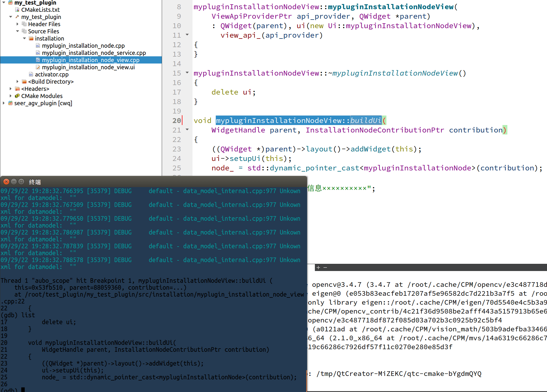Zoom in output pane with plus button
The width and height of the screenshot is (547, 392).
pos(318,268)
